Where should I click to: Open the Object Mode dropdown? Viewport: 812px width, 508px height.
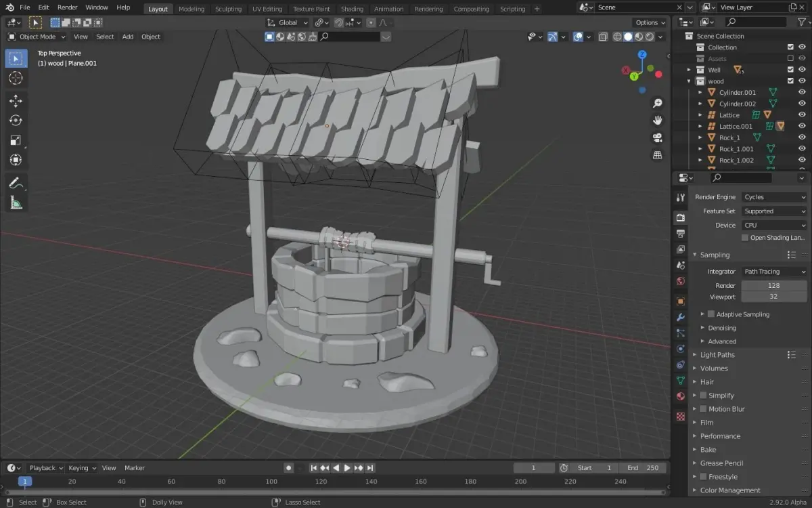[37, 37]
